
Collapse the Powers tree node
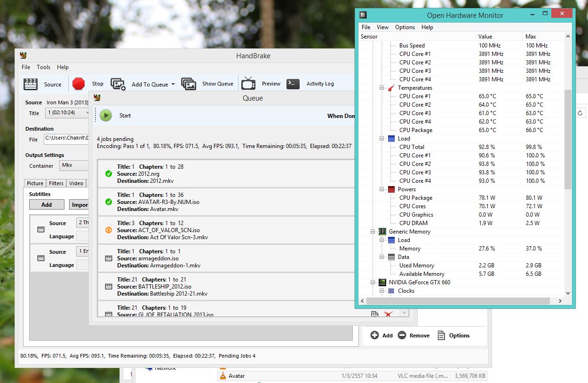[x=382, y=189]
